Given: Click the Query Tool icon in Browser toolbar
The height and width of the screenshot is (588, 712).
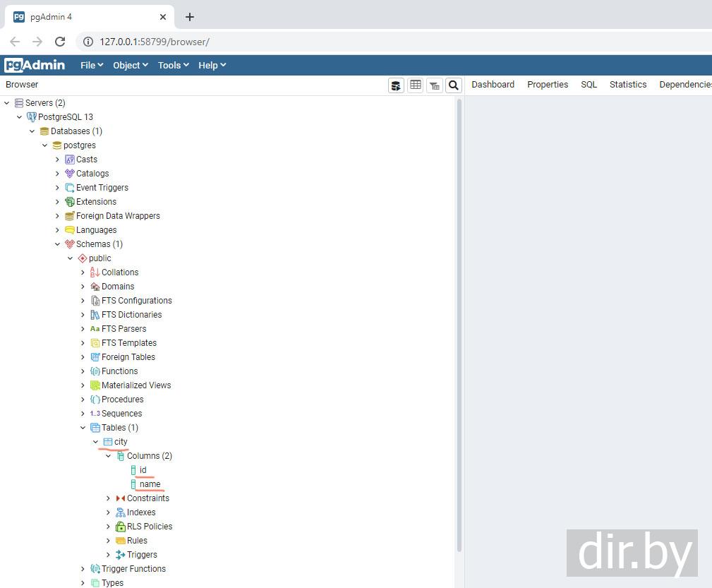Looking at the screenshot, I should [x=396, y=85].
